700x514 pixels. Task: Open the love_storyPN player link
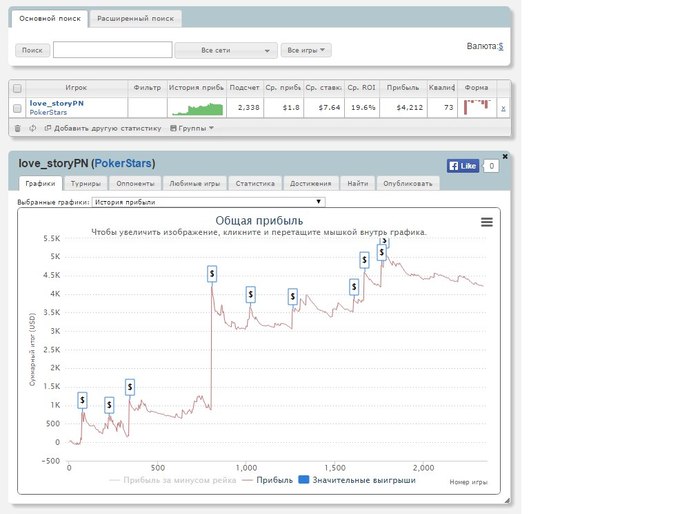tap(57, 103)
